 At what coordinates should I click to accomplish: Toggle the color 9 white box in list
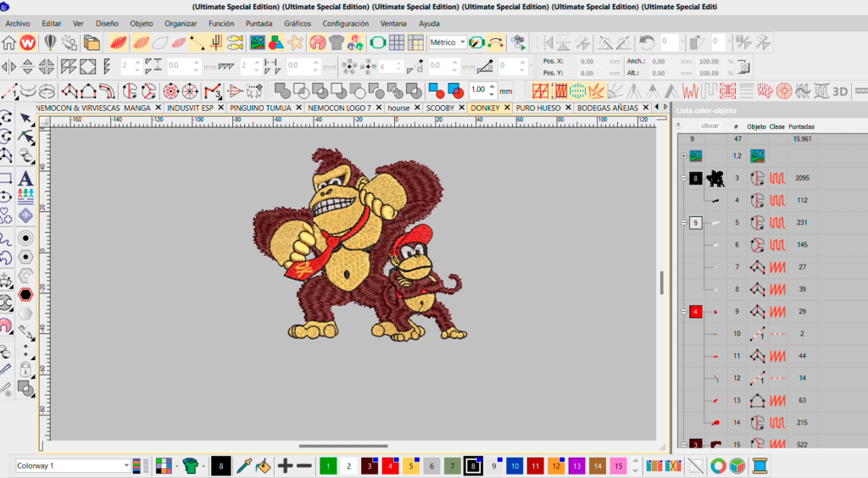click(695, 223)
